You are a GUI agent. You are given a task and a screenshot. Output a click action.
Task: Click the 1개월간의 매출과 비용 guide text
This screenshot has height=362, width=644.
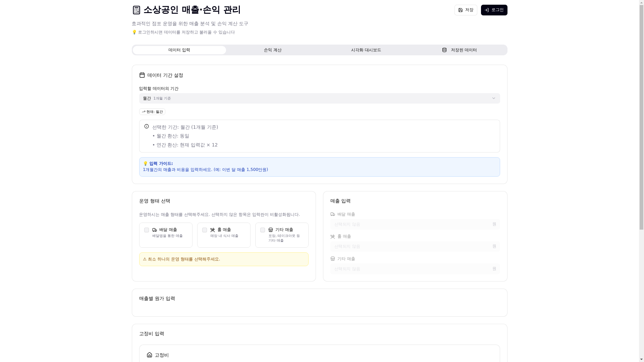(205, 170)
